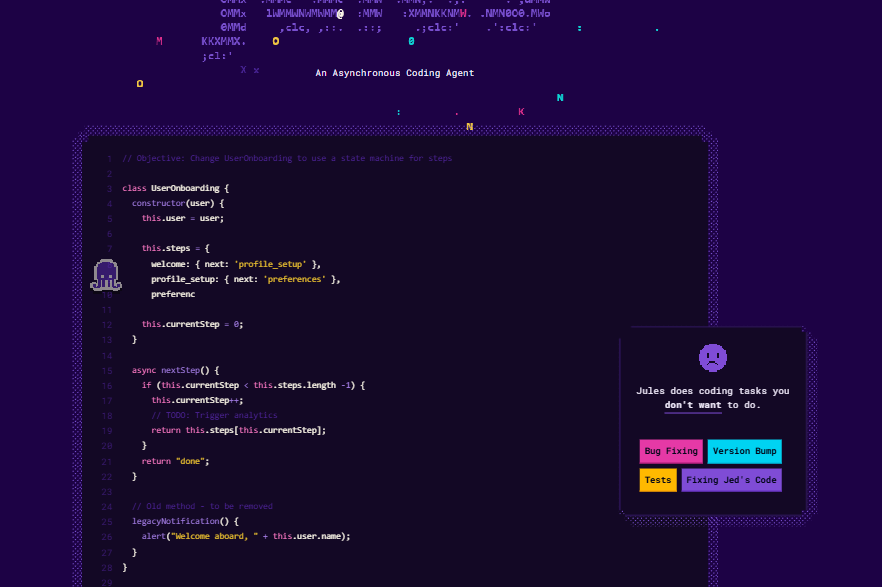Select the Version Bump cyan tag

pos(744,451)
